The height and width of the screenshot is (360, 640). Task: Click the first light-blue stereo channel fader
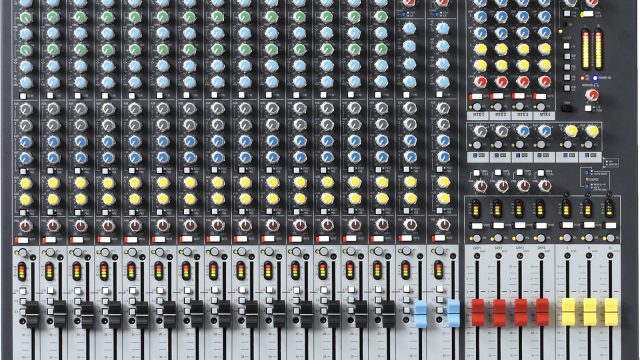click(420, 313)
